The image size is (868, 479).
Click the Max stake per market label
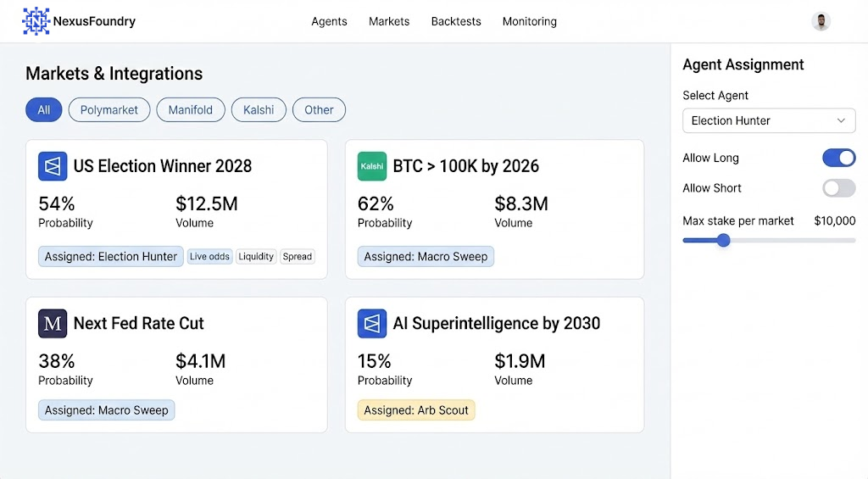pyautogui.click(x=738, y=221)
